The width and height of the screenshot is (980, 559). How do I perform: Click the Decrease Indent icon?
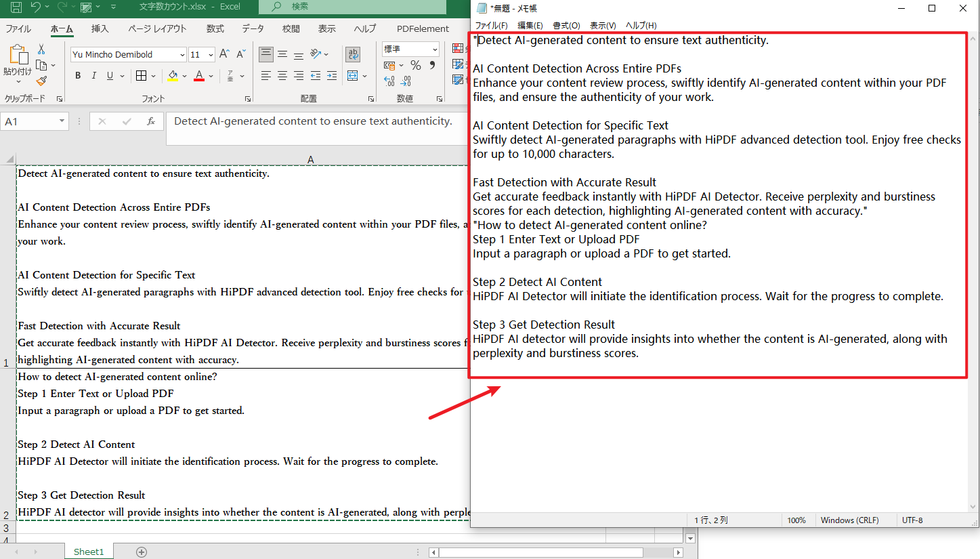pos(315,76)
